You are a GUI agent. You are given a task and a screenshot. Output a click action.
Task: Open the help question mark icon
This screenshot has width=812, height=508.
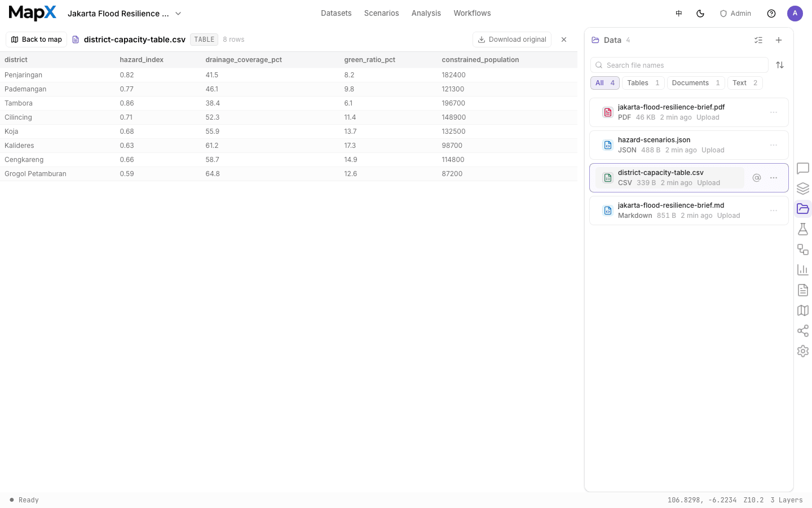pos(771,14)
